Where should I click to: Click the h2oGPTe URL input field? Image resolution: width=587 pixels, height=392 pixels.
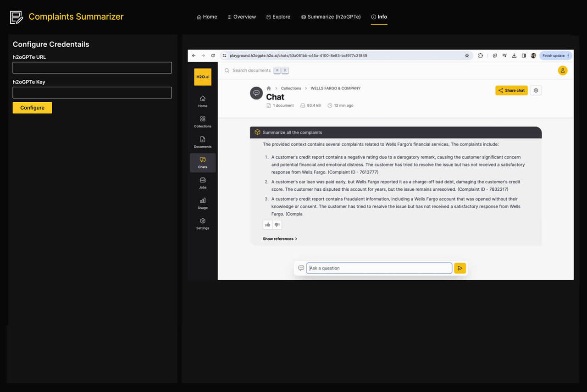click(92, 67)
